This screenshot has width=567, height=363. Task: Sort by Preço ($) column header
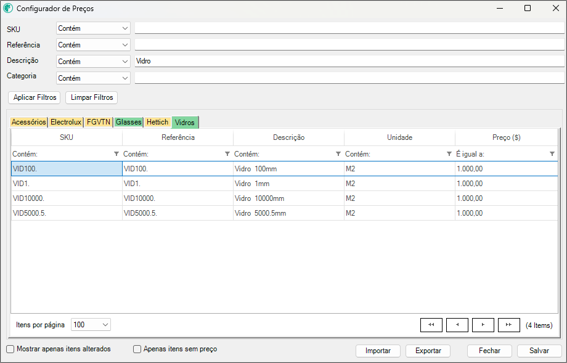point(506,137)
